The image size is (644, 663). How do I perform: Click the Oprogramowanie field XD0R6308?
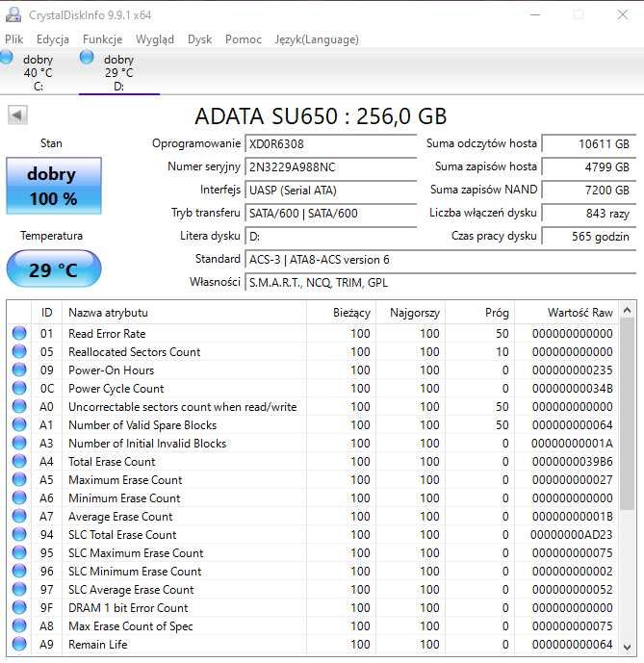pyautogui.click(x=331, y=143)
